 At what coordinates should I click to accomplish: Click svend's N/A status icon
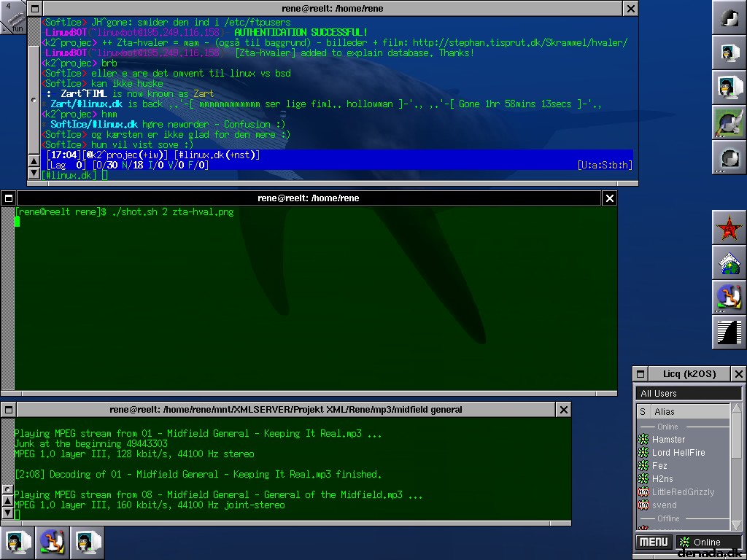click(643, 505)
